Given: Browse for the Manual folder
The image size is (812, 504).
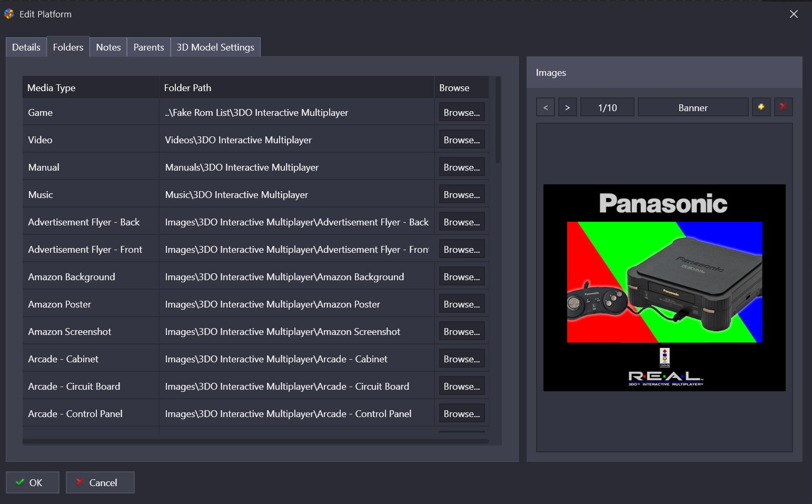Looking at the screenshot, I should [x=462, y=167].
